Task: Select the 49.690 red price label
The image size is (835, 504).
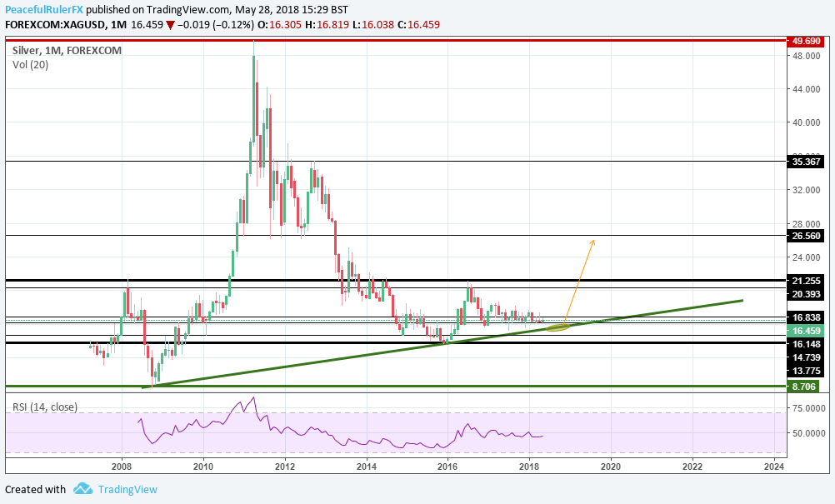Action: [x=806, y=41]
